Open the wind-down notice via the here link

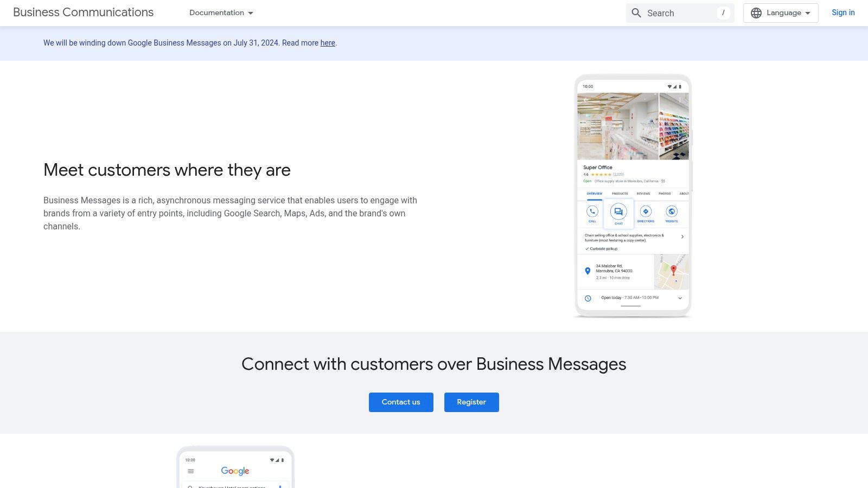327,43
